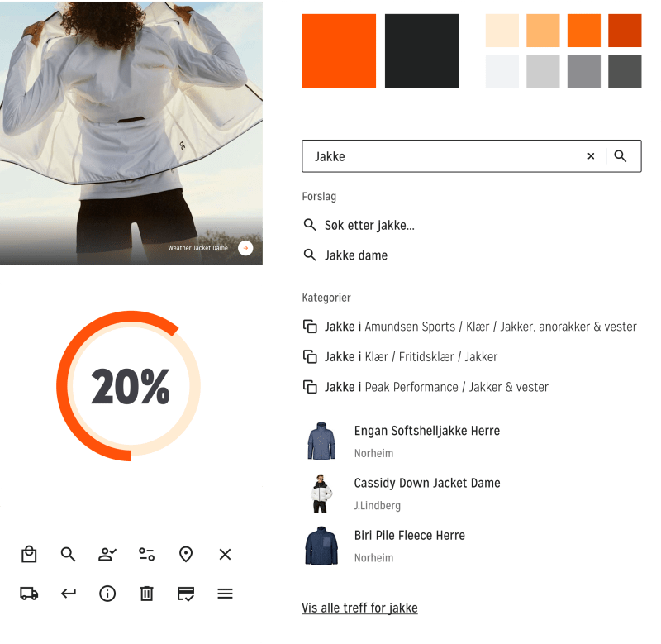Select the medium grey swatch
Viewport: 661px width, 644px height.
pos(584,71)
